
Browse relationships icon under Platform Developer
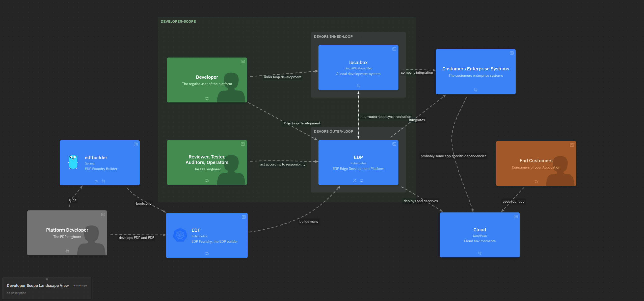(67, 251)
